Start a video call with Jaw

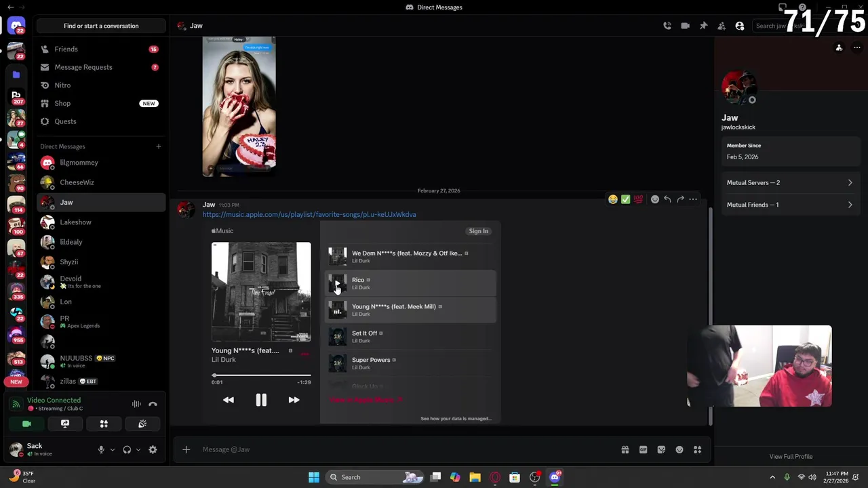coord(685,26)
